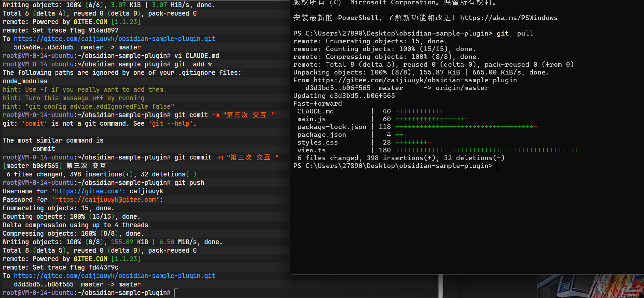Click the package.json file name in PowerShell
This screenshot has width=644, height=298.
(x=321, y=135)
